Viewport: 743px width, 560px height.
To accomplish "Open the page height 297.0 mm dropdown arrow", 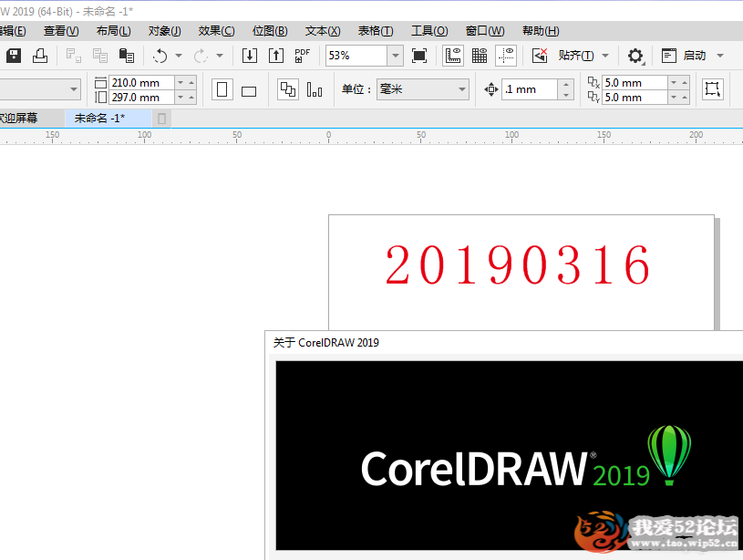I will click(x=181, y=98).
